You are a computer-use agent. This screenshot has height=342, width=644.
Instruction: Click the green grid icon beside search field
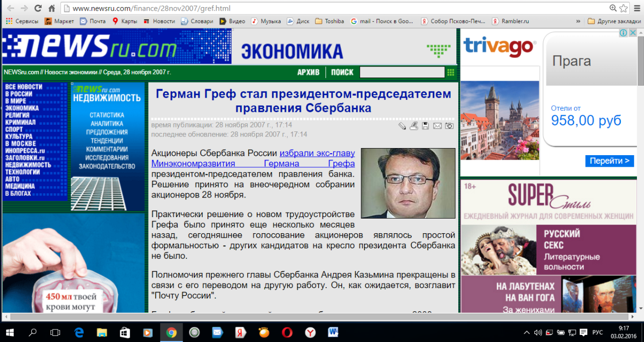451,72
